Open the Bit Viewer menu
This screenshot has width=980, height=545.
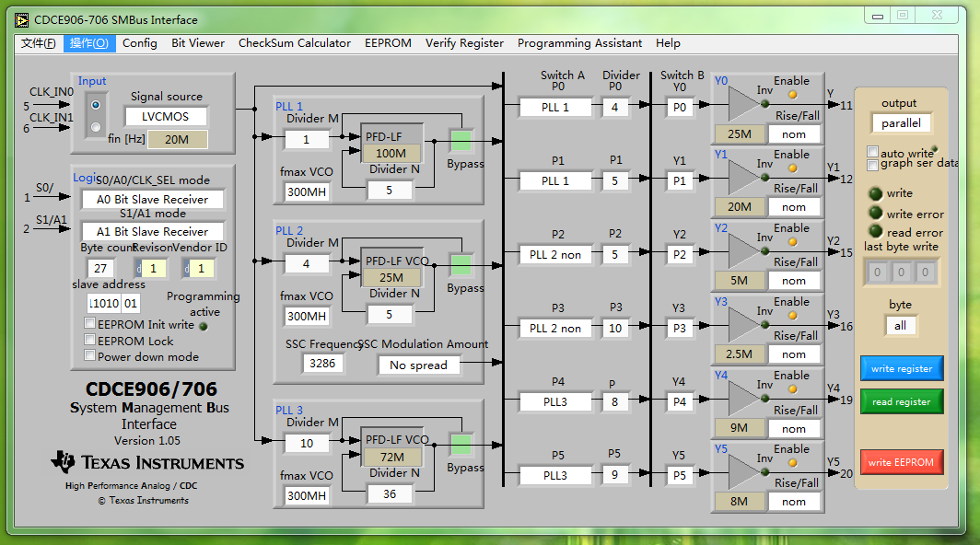tap(197, 43)
